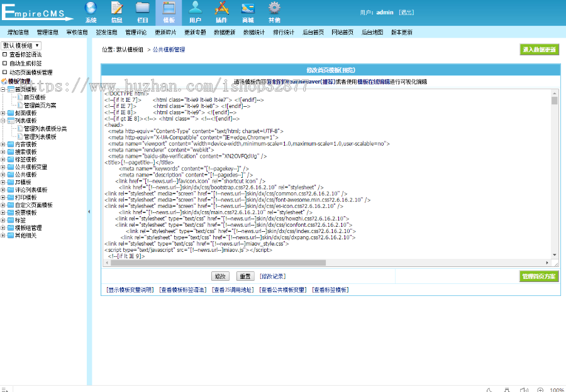The height and width of the screenshot is (392, 566).
Task: Expand the 公共模板变量 tree node
Action: (3, 167)
